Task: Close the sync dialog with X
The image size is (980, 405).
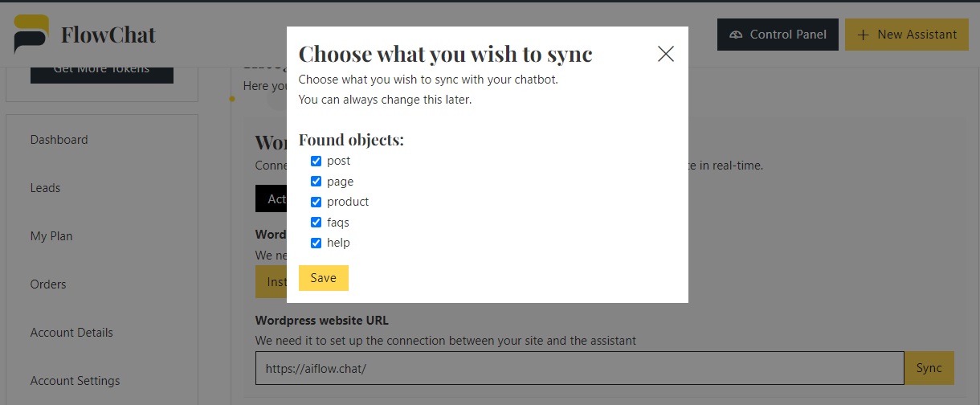Action: (666, 54)
